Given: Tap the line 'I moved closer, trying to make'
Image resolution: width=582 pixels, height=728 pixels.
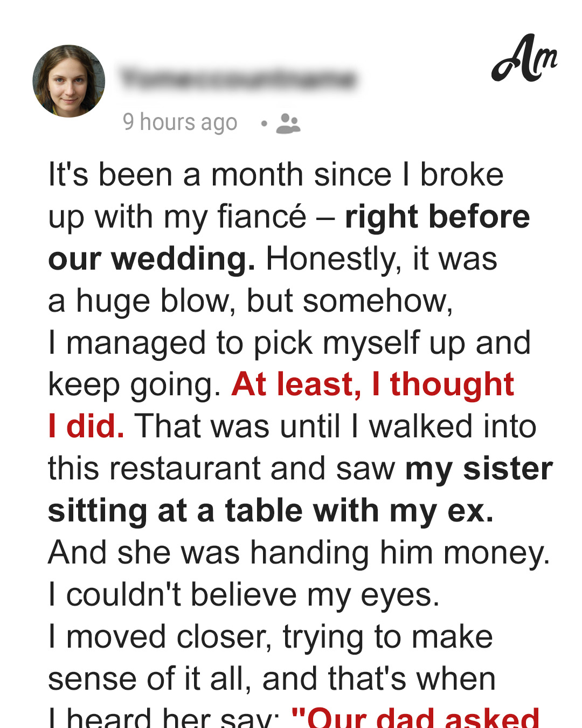Looking at the screenshot, I should click(271, 637).
